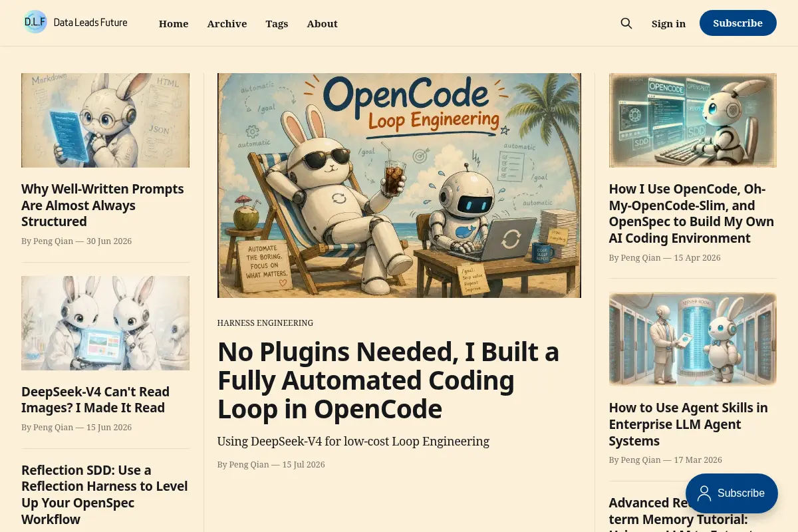Click the HARNESS ENGINEERING tag label

[x=265, y=323]
